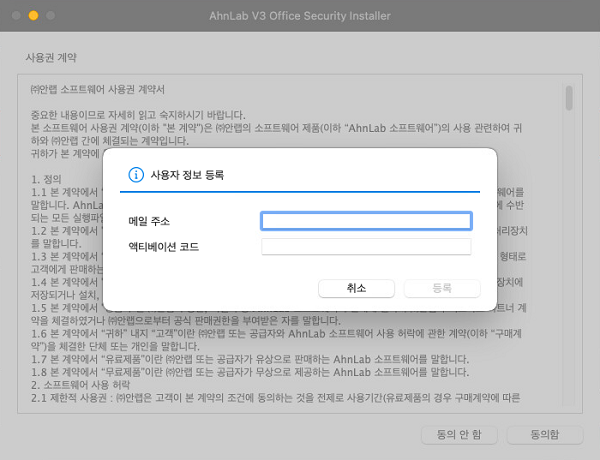This screenshot has height=460, width=600.
Task: Click the 동의 안 함 disagree button
Action: tap(459, 435)
